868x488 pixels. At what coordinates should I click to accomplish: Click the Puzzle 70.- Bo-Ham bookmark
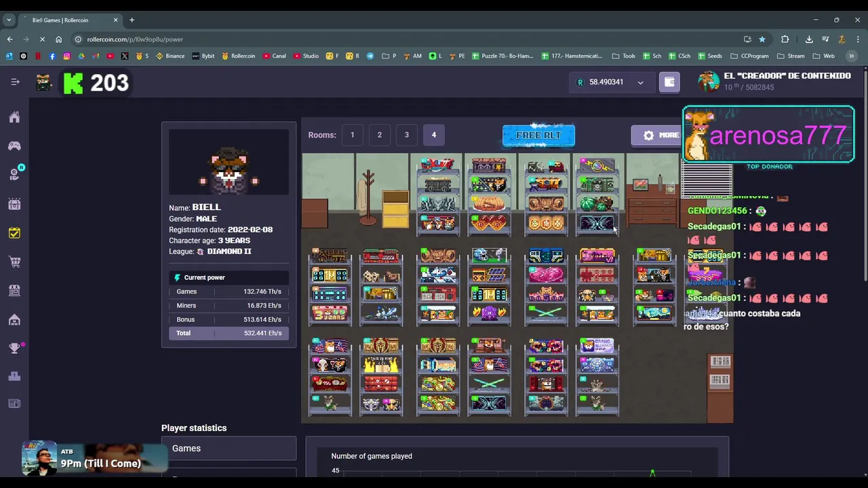coord(502,56)
